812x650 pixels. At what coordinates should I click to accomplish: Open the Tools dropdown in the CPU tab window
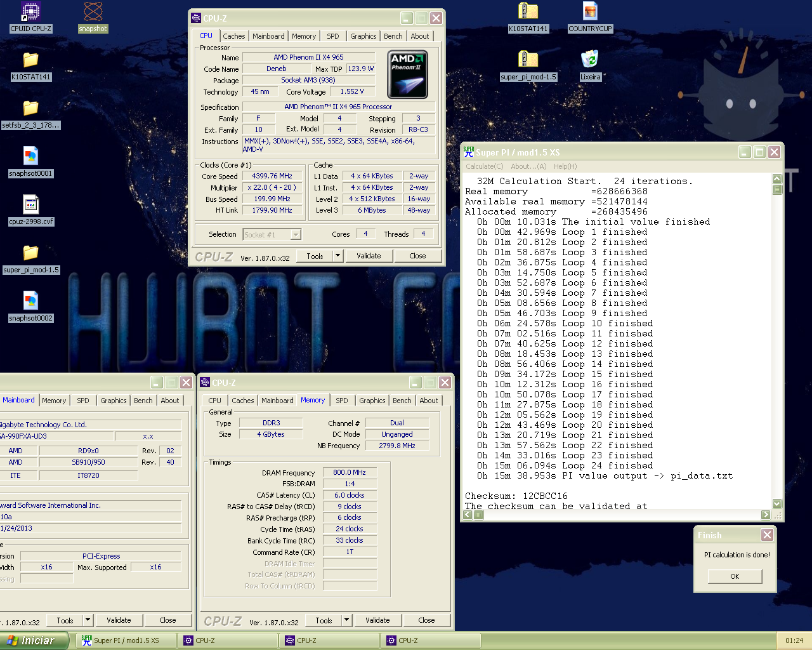(336, 255)
